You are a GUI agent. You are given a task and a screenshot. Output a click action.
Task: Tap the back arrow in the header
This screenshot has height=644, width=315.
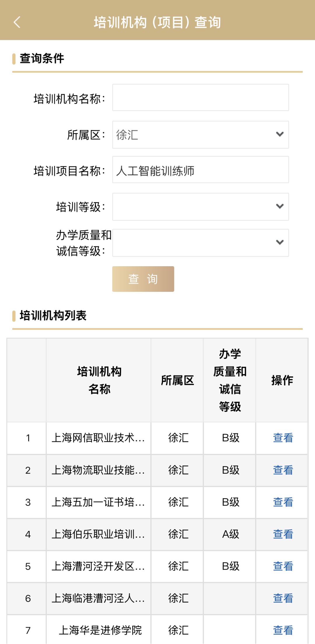[17, 22]
